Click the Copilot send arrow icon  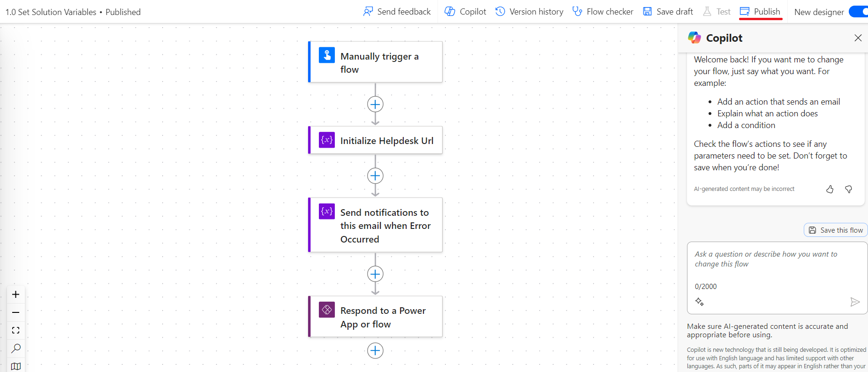pos(855,302)
